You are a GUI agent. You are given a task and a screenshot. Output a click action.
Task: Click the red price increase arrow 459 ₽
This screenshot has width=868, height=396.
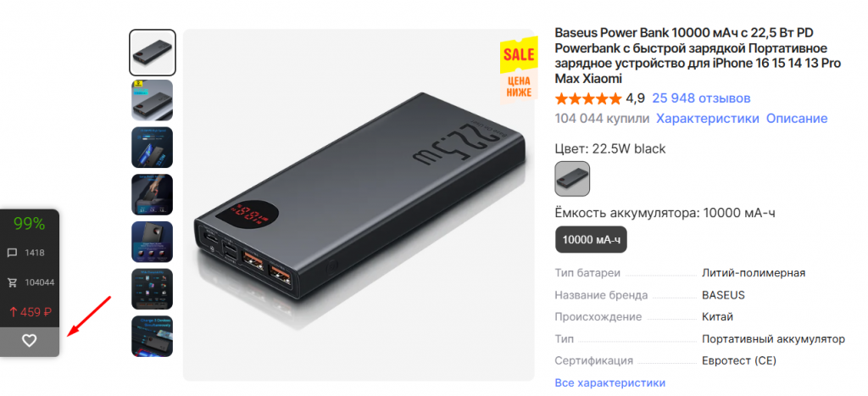[x=31, y=312]
